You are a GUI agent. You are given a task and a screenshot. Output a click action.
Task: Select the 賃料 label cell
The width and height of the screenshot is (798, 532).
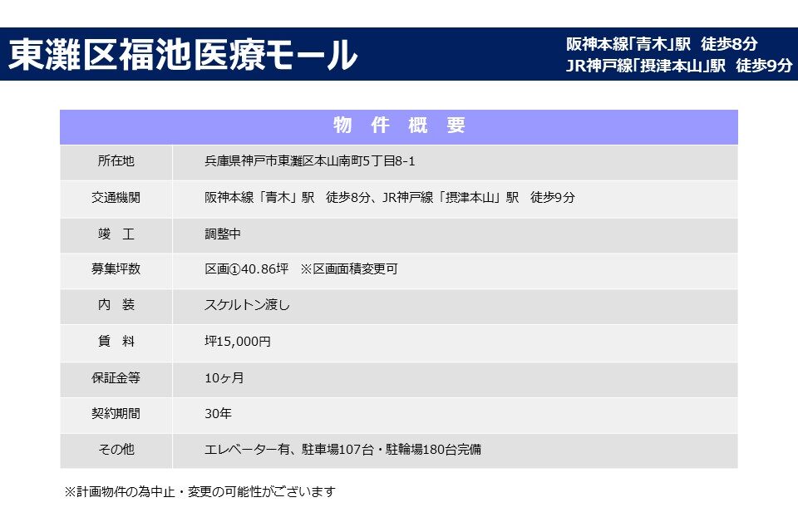(x=116, y=341)
